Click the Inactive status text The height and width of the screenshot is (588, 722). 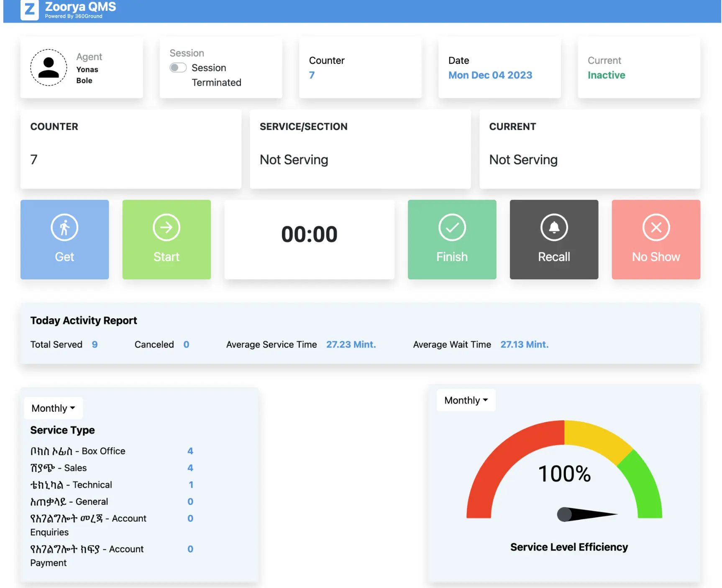(x=606, y=75)
